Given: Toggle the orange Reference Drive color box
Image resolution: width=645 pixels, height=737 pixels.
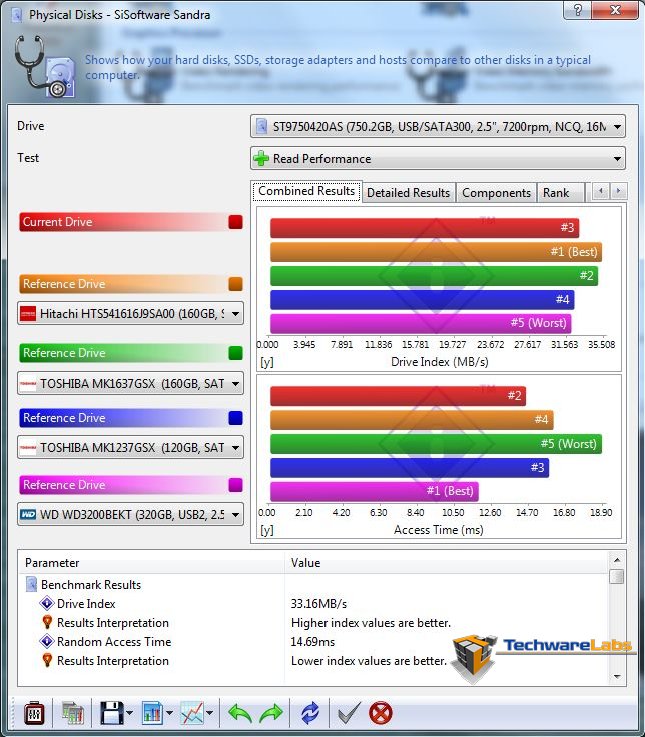Looking at the screenshot, I should tap(236, 284).
